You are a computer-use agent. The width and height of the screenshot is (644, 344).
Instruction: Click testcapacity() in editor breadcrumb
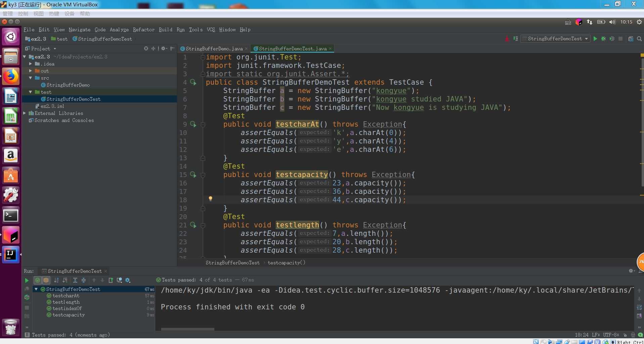pos(286,263)
